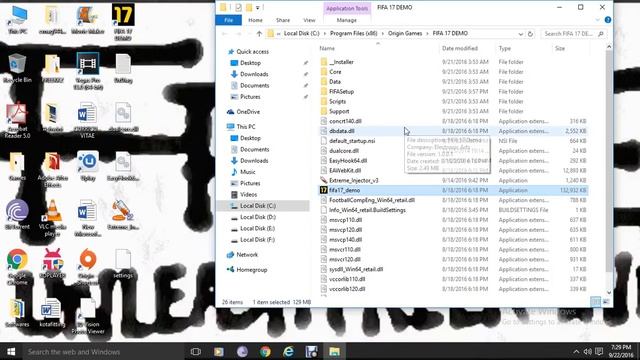The width and height of the screenshot is (640, 360).
Task: Open the Manage tab
Action: point(347,20)
